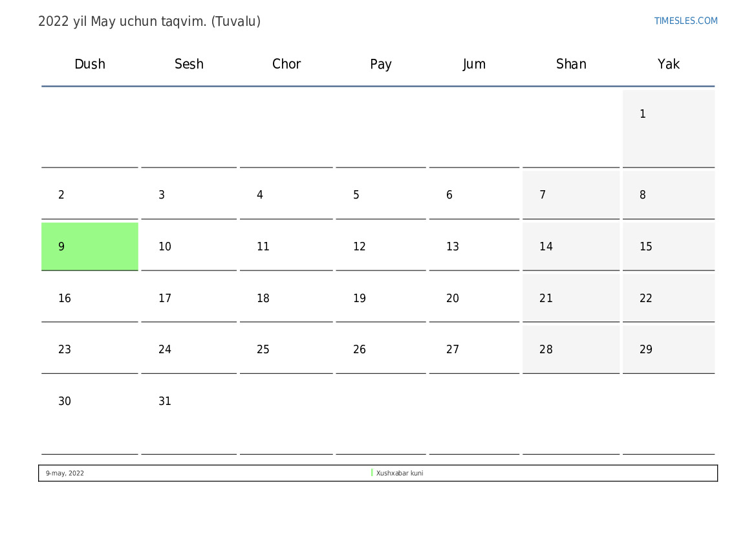The height and width of the screenshot is (535, 756).
Task: Click the Dush column header
Action: click(90, 64)
